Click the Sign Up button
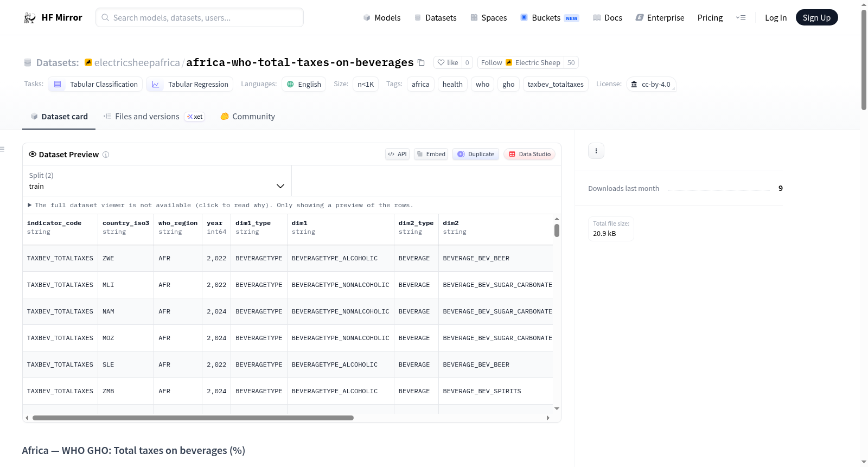This screenshot has height=467, width=868. click(816, 18)
